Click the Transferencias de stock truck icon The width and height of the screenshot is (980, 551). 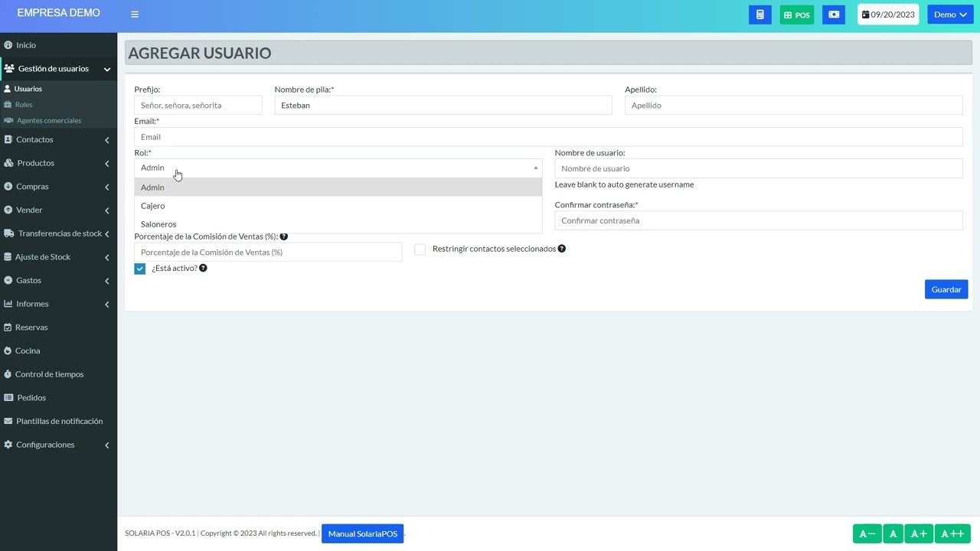tap(9, 233)
